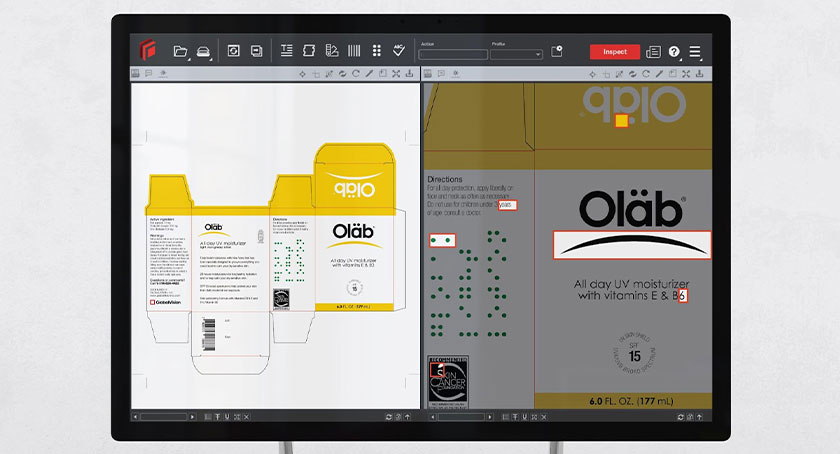
Task: Open the folder file menu
Action: pos(180,51)
